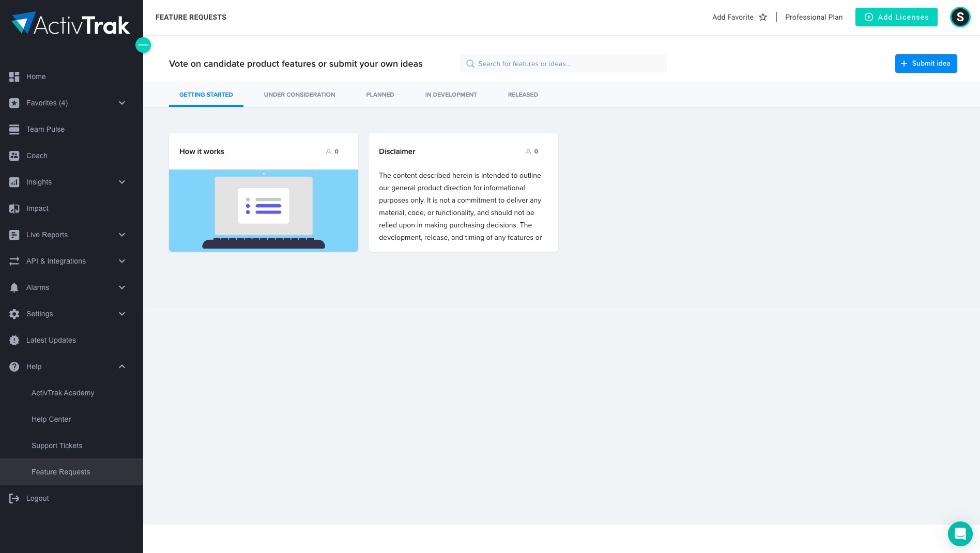Click the Settings gear icon
The image size is (980, 553).
point(14,314)
